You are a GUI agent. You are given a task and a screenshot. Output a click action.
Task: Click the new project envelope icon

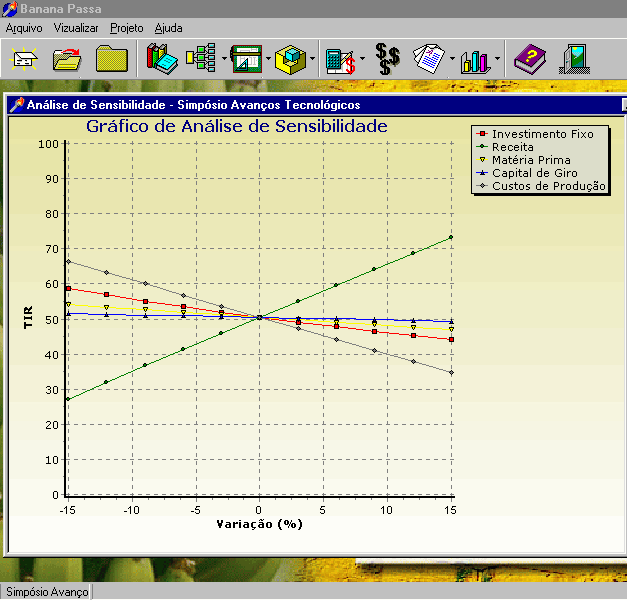pyautogui.click(x=23, y=60)
